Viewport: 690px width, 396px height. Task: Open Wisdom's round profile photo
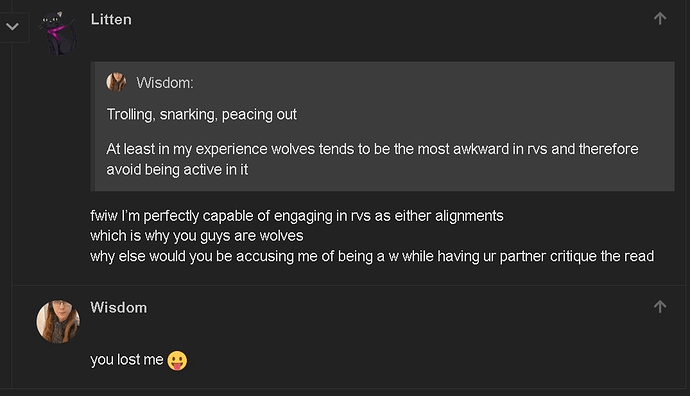click(x=58, y=322)
